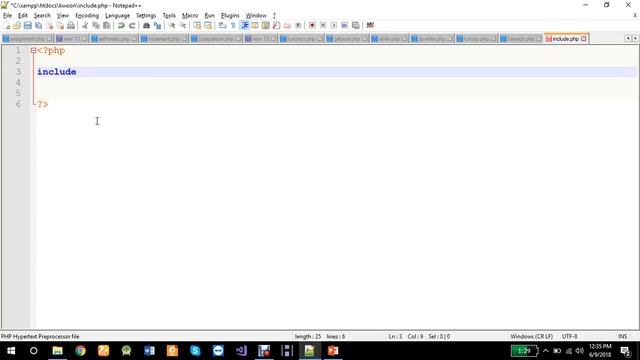Open the Encoding menu
The width and height of the screenshot is (640, 360).
pos(87,16)
